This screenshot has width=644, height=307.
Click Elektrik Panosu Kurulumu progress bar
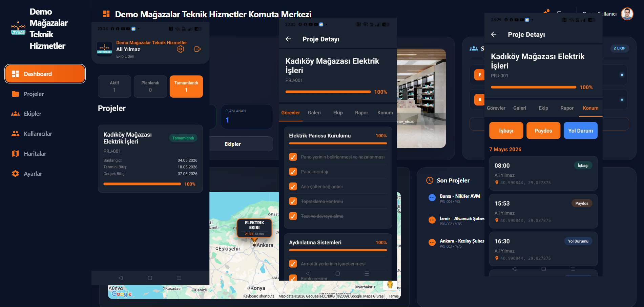tap(338, 143)
